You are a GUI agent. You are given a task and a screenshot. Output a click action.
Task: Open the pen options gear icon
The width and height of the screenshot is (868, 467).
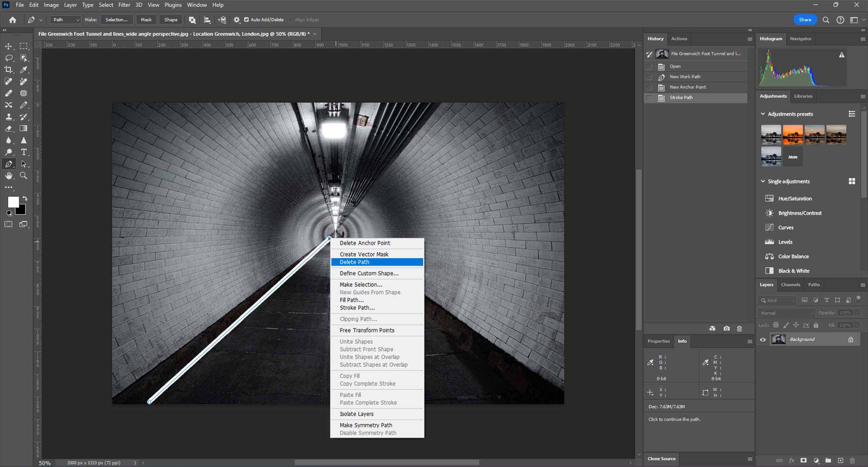[237, 20]
